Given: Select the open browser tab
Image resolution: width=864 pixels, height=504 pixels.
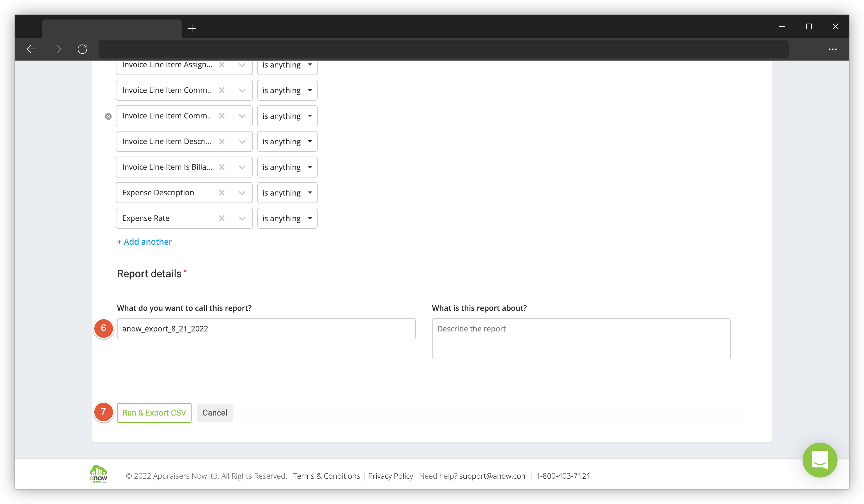Looking at the screenshot, I should tap(112, 29).
